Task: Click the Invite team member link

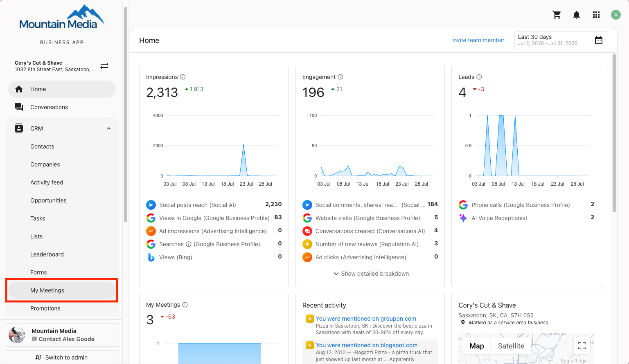Action: click(478, 40)
